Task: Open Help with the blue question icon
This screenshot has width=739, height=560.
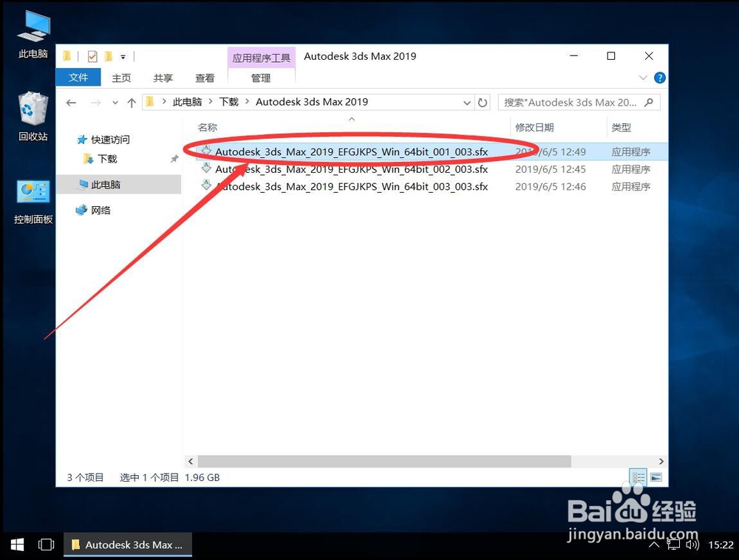Action: click(x=660, y=78)
